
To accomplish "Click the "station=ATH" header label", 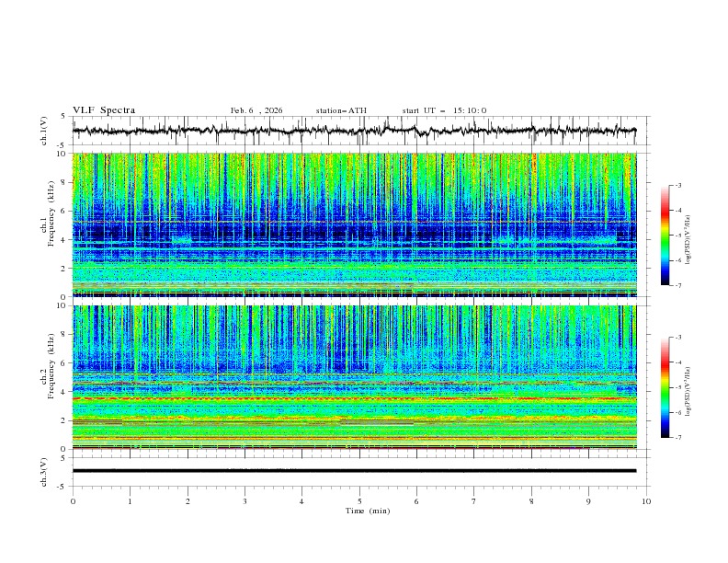I will pyautogui.click(x=341, y=110).
